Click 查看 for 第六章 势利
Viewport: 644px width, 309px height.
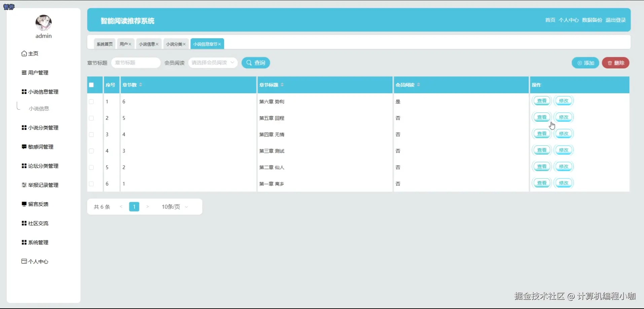tap(542, 101)
